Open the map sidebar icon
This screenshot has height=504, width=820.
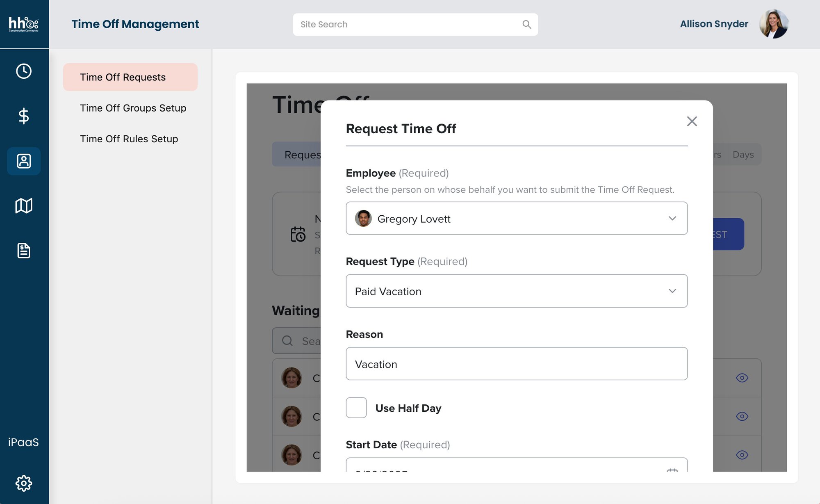[x=24, y=206]
